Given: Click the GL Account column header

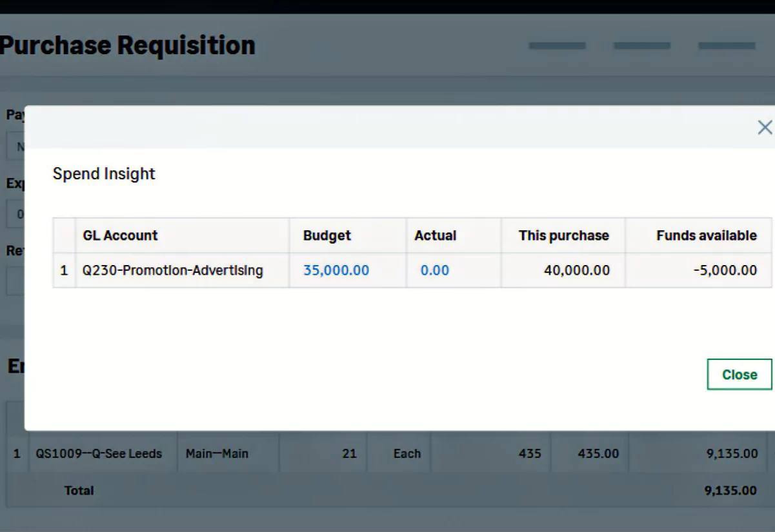Looking at the screenshot, I should pyautogui.click(x=120, y=235).
